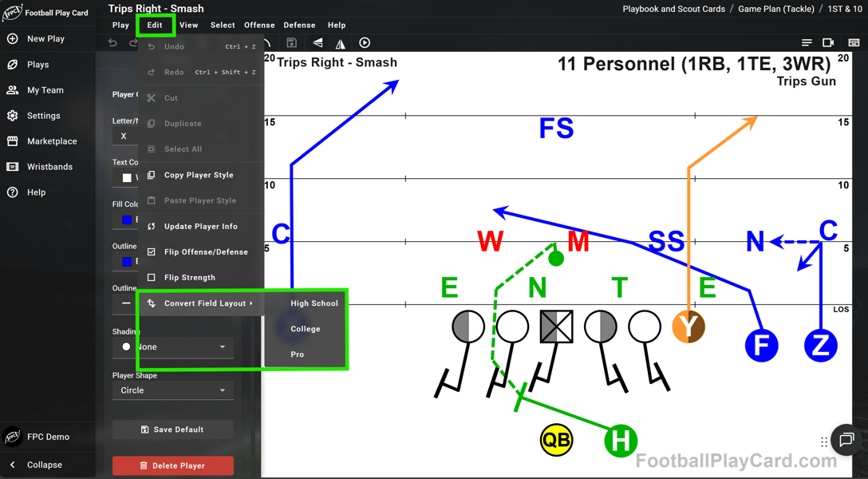Open the Play menu
Screen dimensions: 868x479
[x=120, y=25]
